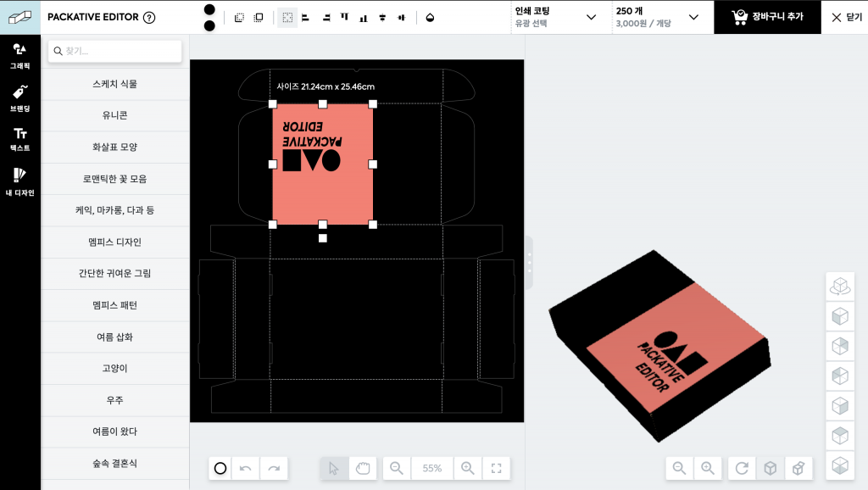Zoom in on the 3D preview

tap(708, 469)
